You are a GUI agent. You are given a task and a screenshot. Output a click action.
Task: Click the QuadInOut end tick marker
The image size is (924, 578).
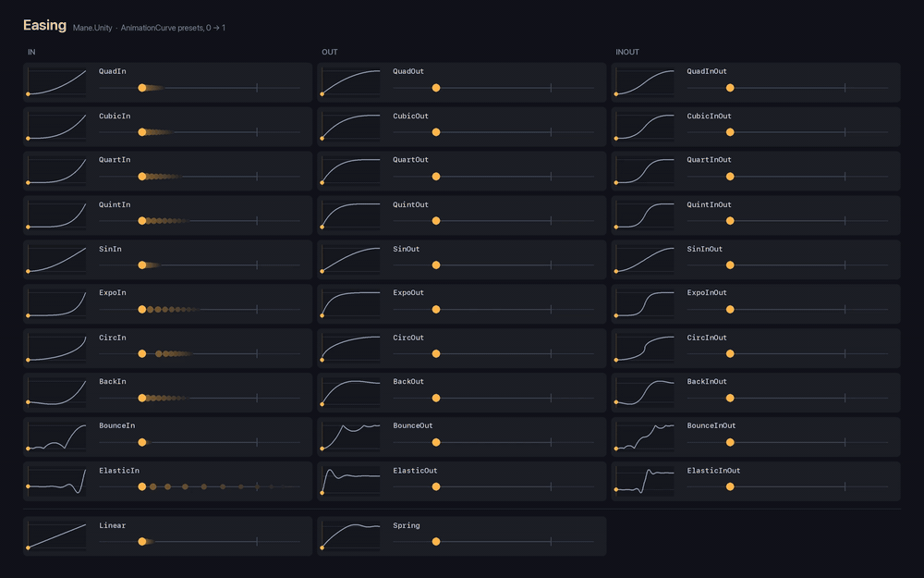click(x=845, y=88)
